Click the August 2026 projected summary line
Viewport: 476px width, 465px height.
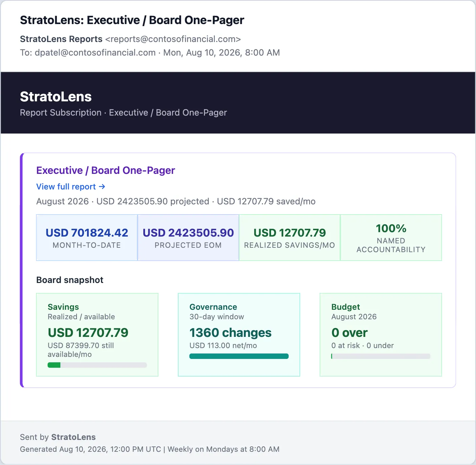176,201
